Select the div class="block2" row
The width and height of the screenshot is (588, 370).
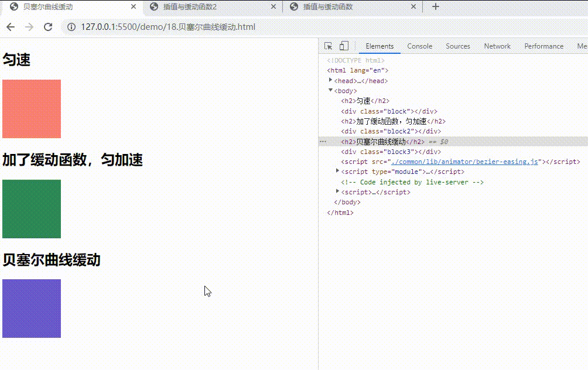pyautogui.click(x=391, y=132)
